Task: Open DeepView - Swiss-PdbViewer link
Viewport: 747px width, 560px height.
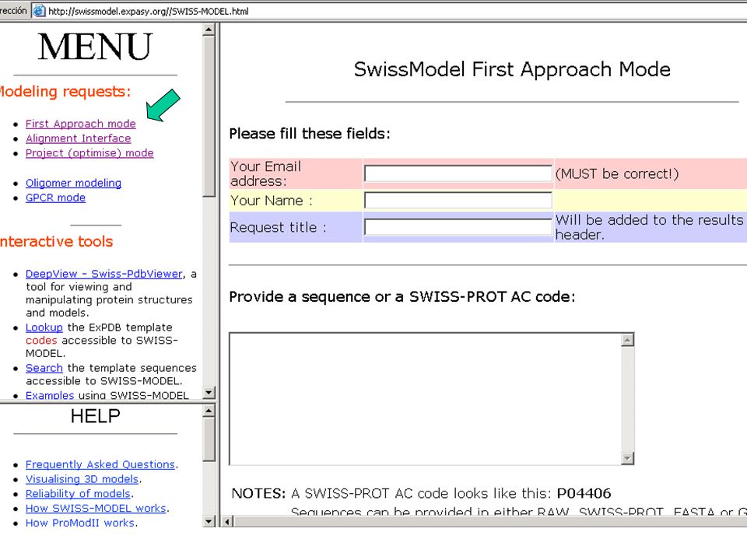Action: click(x=103, y=274)
